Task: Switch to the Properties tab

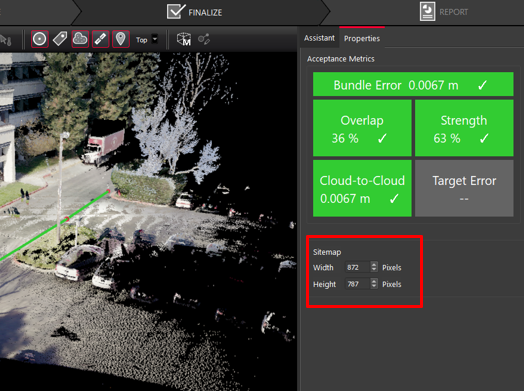Action: (362, 38)
